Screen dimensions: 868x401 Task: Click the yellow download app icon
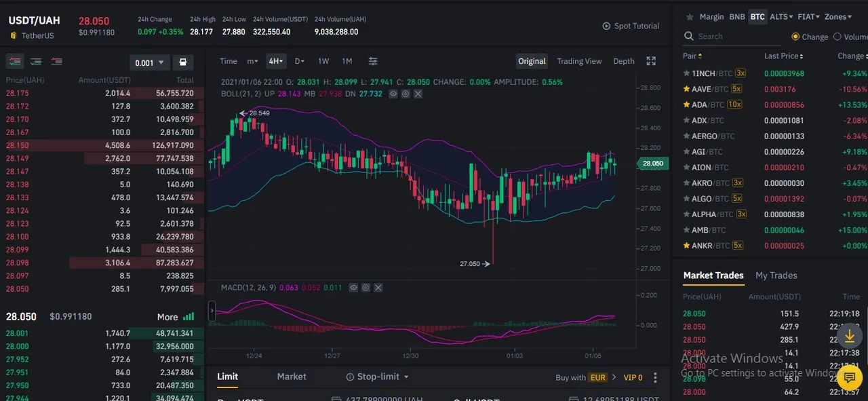(x=850, y=336)
